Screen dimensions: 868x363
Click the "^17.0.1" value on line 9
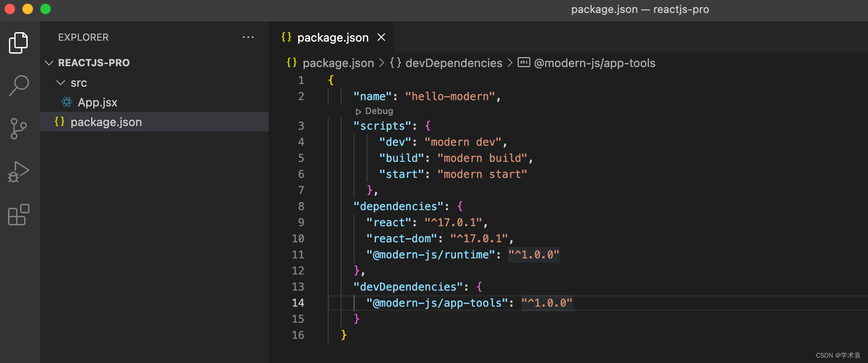(x=453, y=222)
